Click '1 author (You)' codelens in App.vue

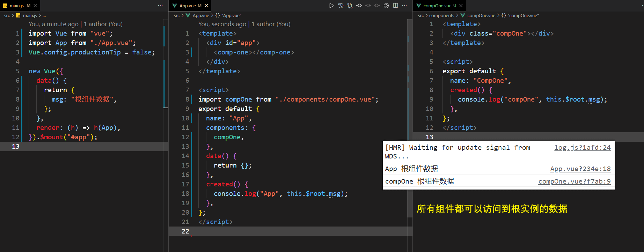pos(271,24)
